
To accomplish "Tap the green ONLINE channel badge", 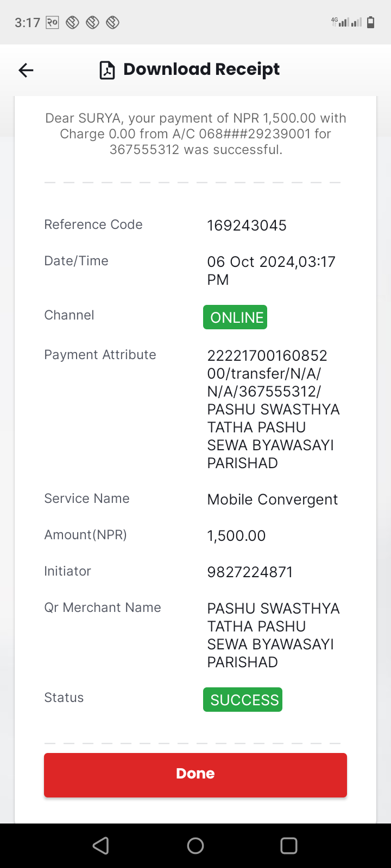I will [235, 317].
